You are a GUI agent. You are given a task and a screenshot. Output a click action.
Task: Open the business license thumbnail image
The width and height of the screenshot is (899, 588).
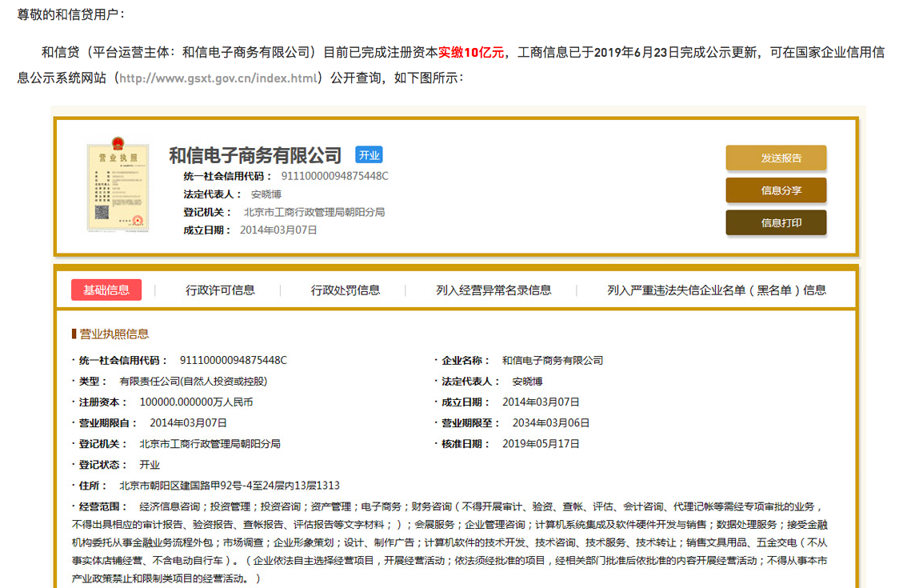coord(118,184)
